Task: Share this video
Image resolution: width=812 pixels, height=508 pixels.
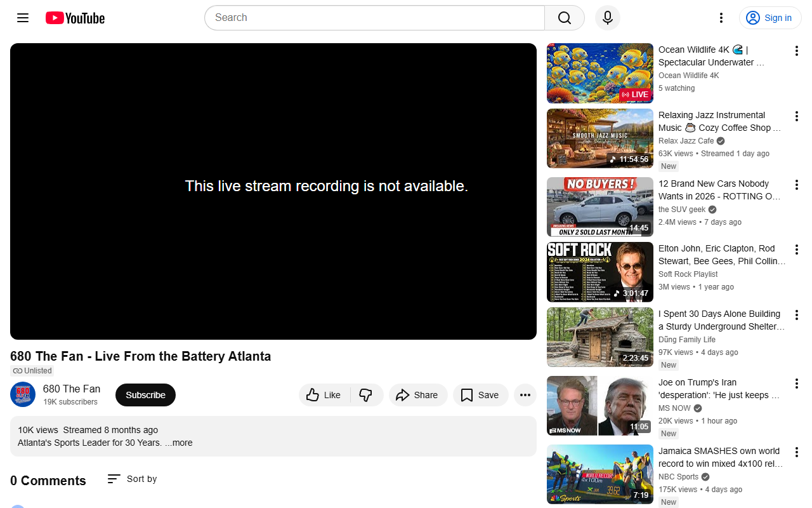Action: [x=418, y=395]
